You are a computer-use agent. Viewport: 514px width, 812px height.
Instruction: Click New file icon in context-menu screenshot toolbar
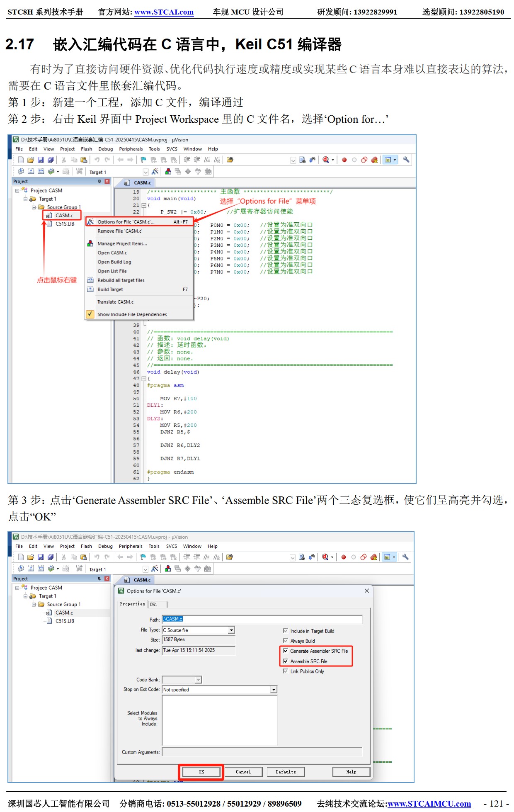pos(21,160)
